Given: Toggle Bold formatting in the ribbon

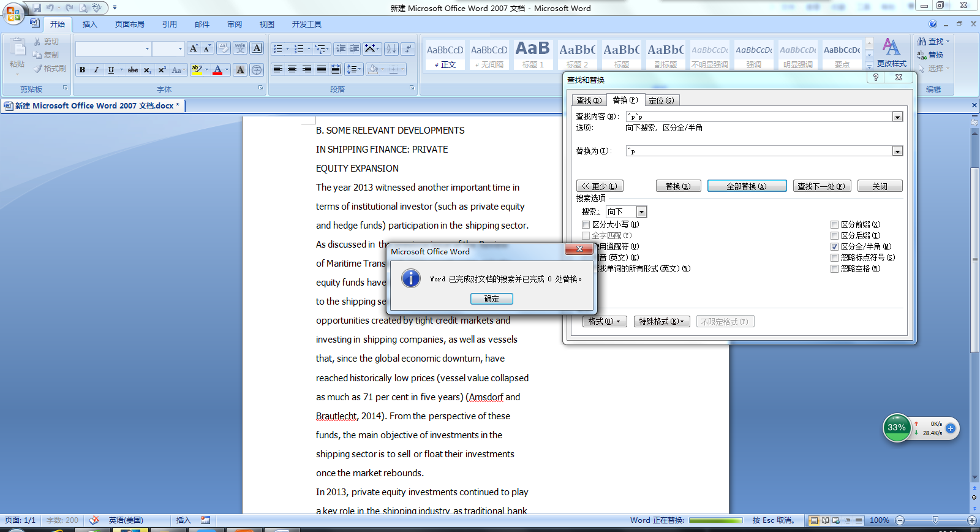Looking at the screenshot, I should (x=82, y=70).
